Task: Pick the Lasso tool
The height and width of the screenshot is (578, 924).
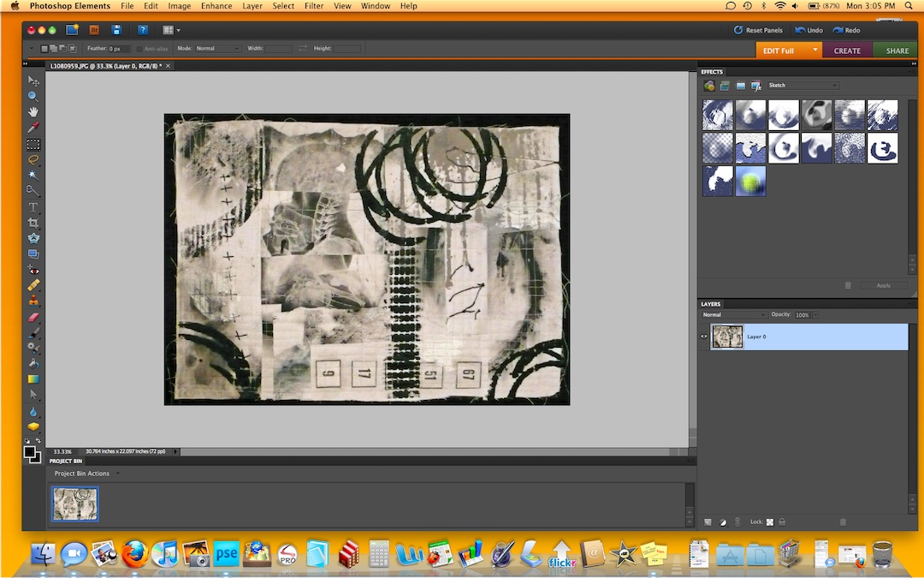Action: [x=33, y=159]
